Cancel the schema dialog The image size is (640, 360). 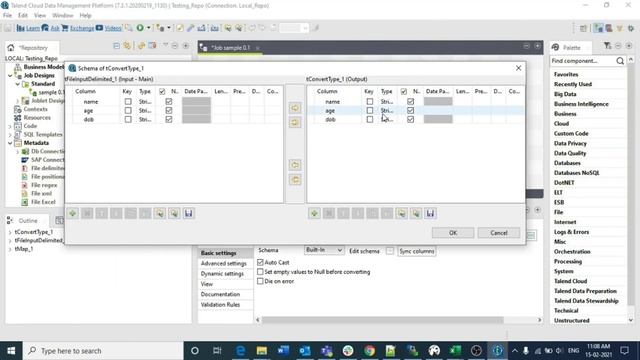click(499, 233)
